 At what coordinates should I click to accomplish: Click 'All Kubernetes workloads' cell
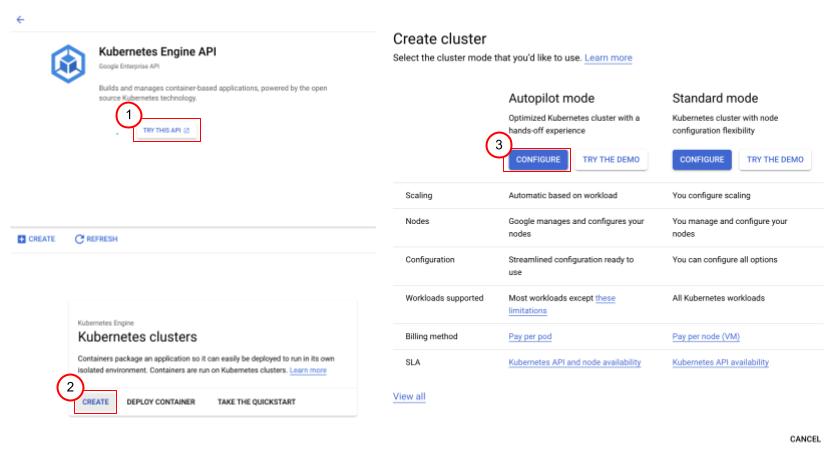[x=718, y=299]
